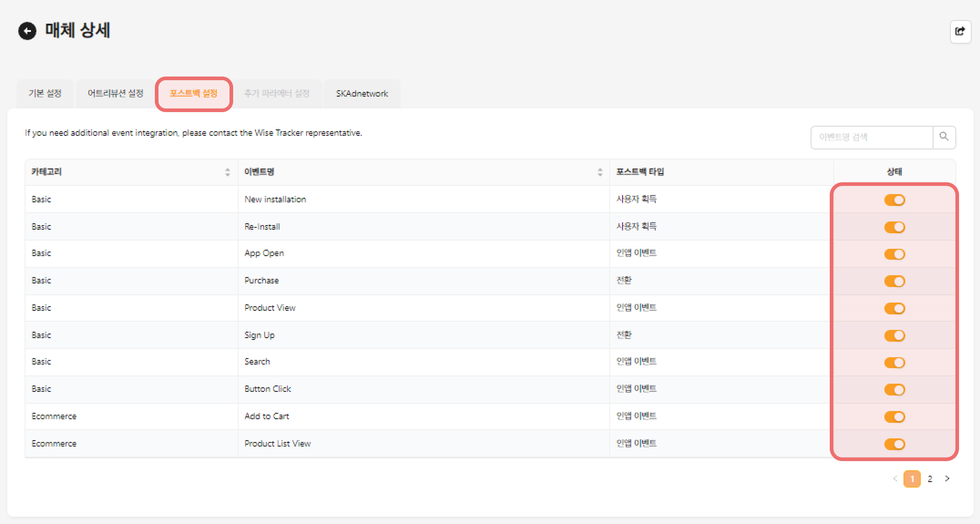980x524 pixels.
Task: Click the share/export icon at top right
Action: coord(960,31)
